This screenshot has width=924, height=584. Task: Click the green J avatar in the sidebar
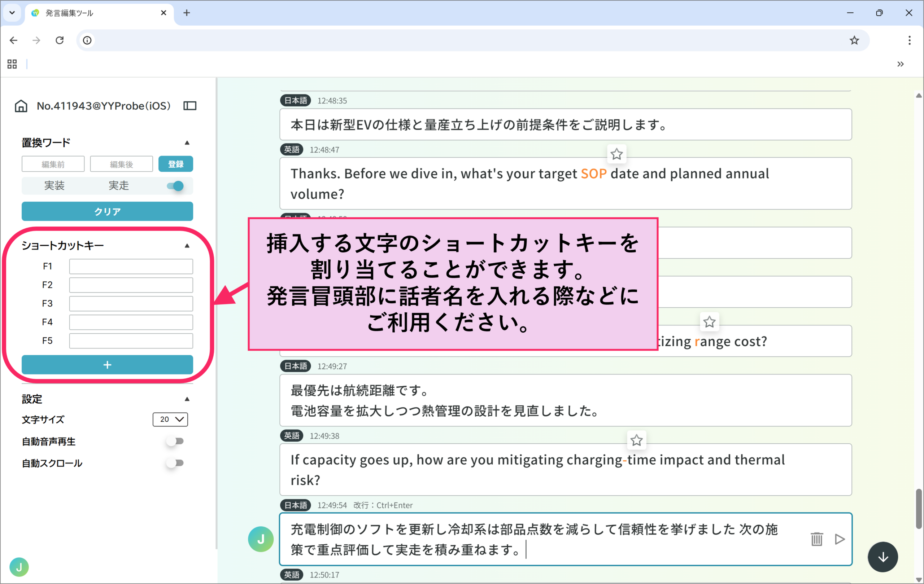(19, 567)
